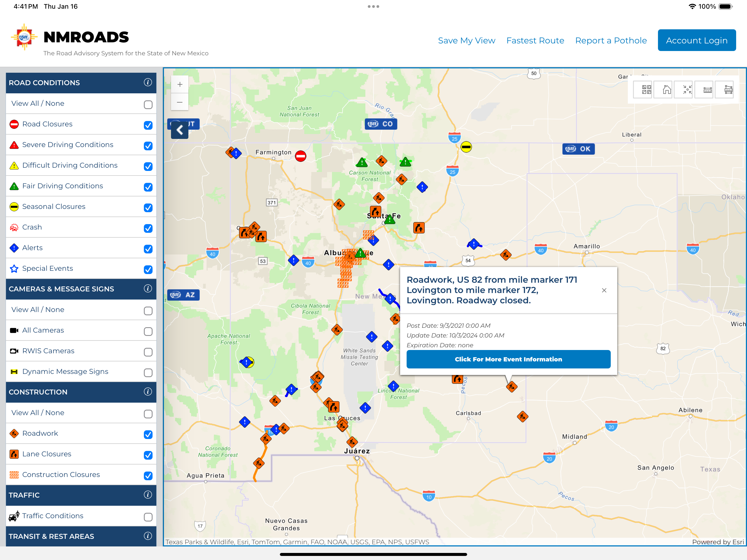This screenshot has width=747, height=560.
Task: Click the Account Login button
Action: [697, 40]
